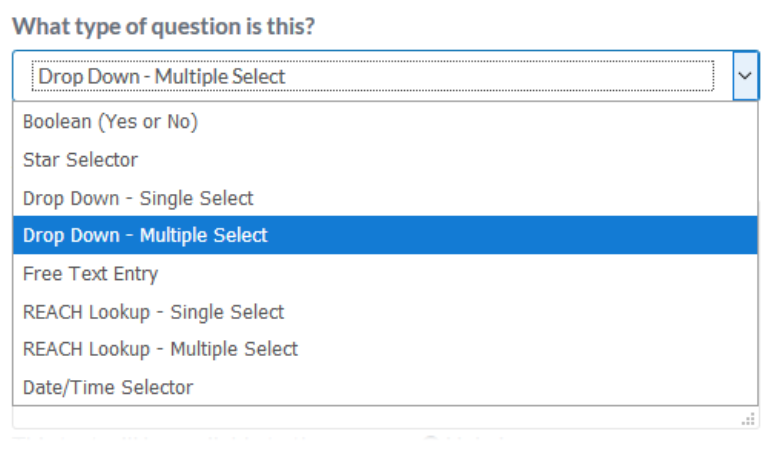
Task: Click the "What type of question is this?" label
Action: 163,26
